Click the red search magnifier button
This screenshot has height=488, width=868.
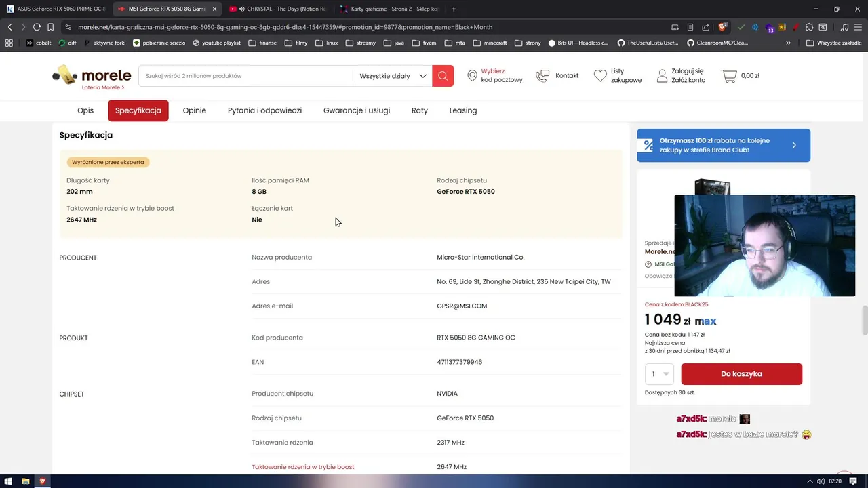[x=443, y=76]
